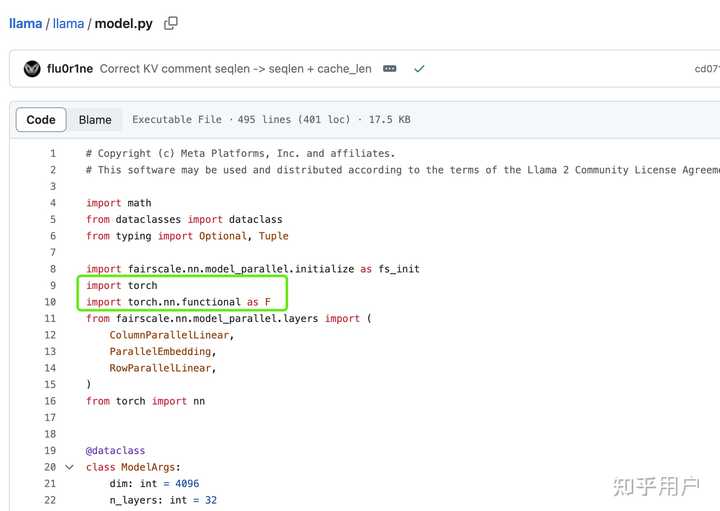Click line number 1
The width and height of the screenshot is (720, 511).
coord(52,154)
